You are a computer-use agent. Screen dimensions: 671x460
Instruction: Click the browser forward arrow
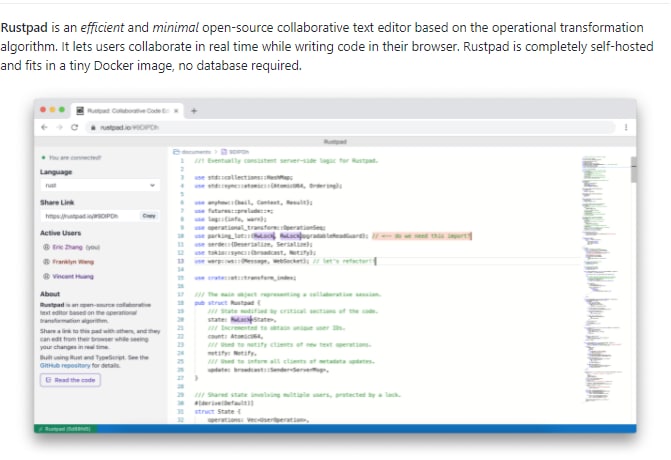59,128
